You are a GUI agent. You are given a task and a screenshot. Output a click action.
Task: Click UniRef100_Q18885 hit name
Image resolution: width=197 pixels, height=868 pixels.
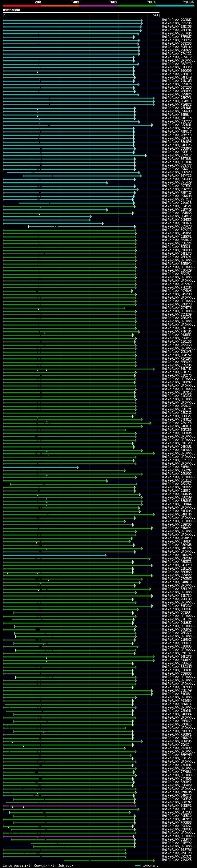(177, 647)
